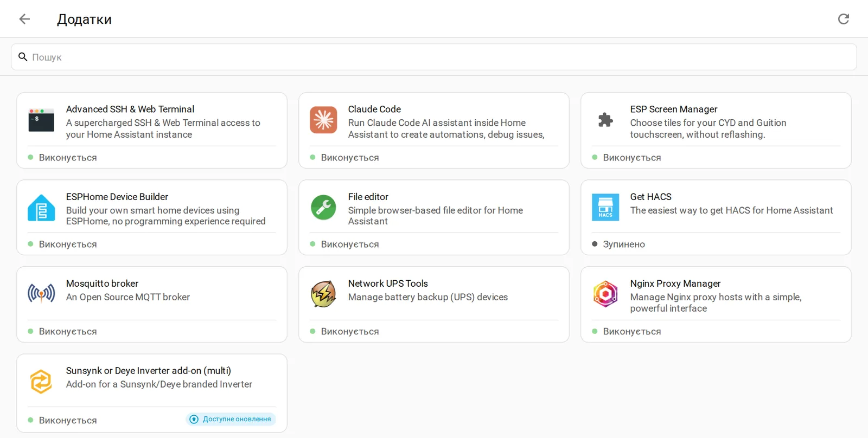Click 'An Open Source MQTT broker' description
This screenshot has height=438, width=868.
coord(128,297)
